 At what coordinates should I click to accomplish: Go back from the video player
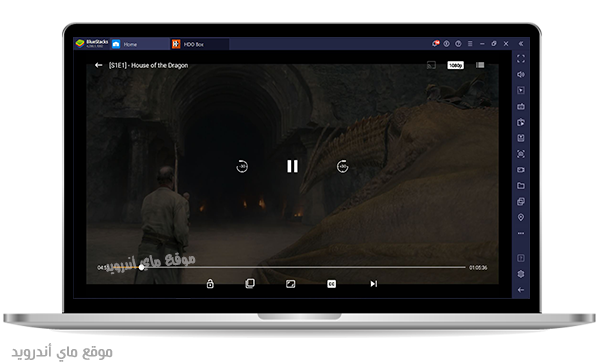98,65
